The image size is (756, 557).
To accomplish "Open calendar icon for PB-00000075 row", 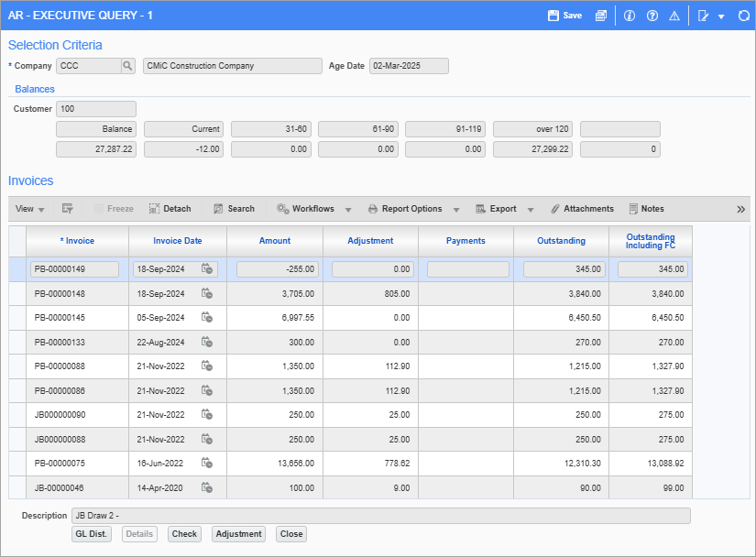I will point(207,463).
